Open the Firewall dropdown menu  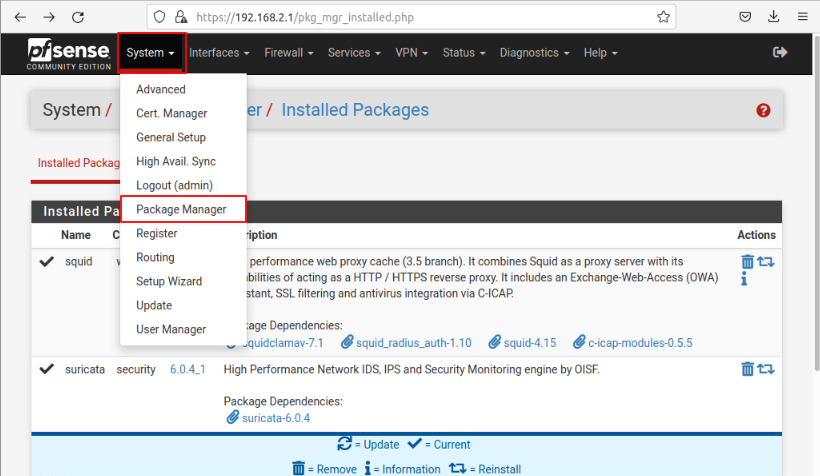(x=289, y=52)
